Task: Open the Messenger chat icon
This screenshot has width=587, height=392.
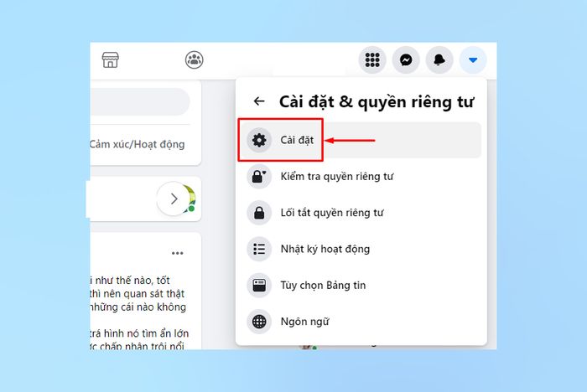Action: [x=406, y=59]
